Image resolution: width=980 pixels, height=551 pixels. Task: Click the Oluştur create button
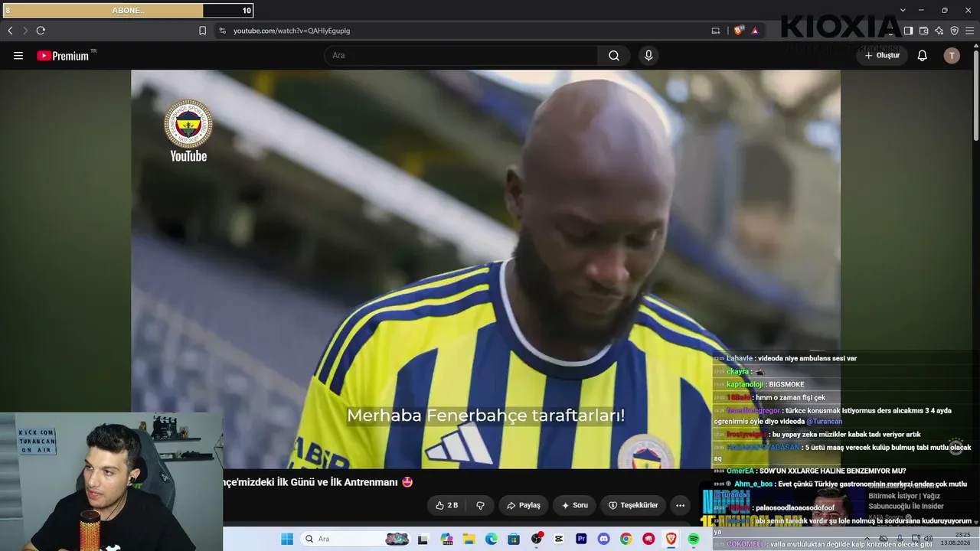[x=882, y=55]
